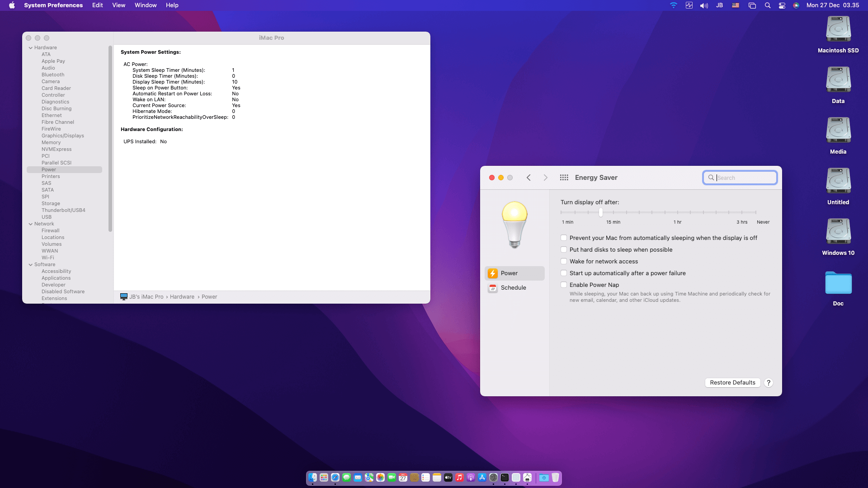Enable Wake for network access
Viewport: 868px width, 488px height.
coord(564,261)
